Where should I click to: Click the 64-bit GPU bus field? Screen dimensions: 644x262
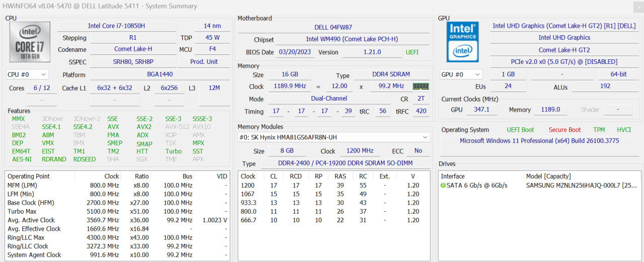pos(619,74)
